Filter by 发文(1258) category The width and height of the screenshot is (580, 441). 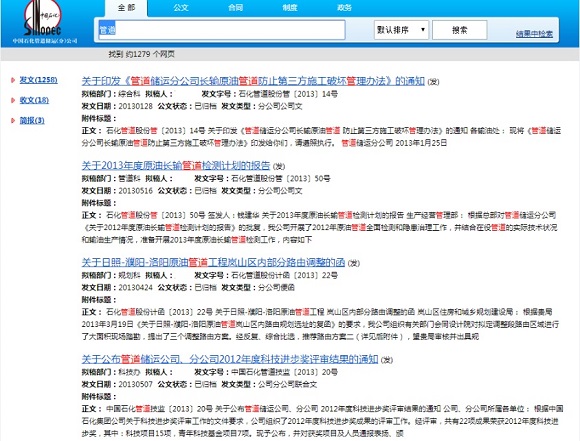point(38,80)
